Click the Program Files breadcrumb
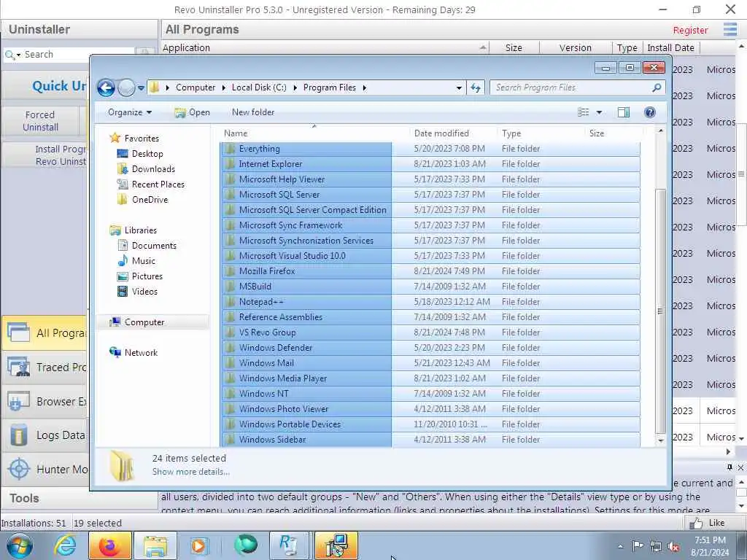The width and height of the screenshot is (747, 560). pos(330,87)
